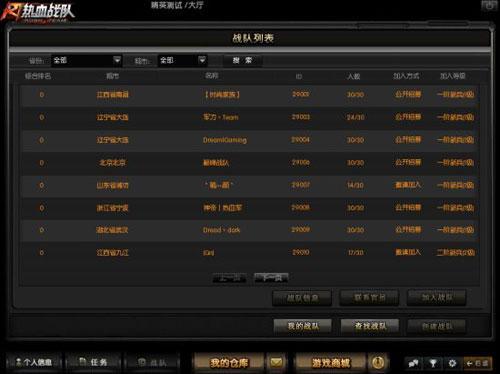Click the 我的战队 button
The width and height of the screenshot is (500, 374).
point(303,326)
